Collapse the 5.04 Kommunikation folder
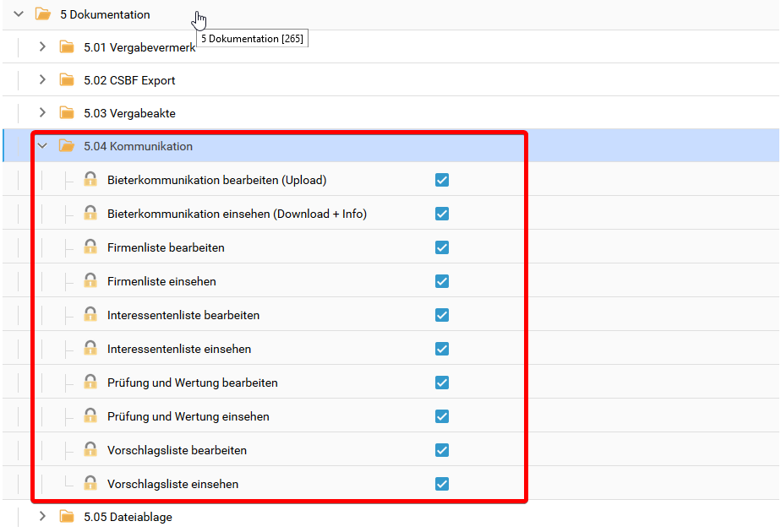Screen dimensions: 781x532 click(x=42, y=146)
